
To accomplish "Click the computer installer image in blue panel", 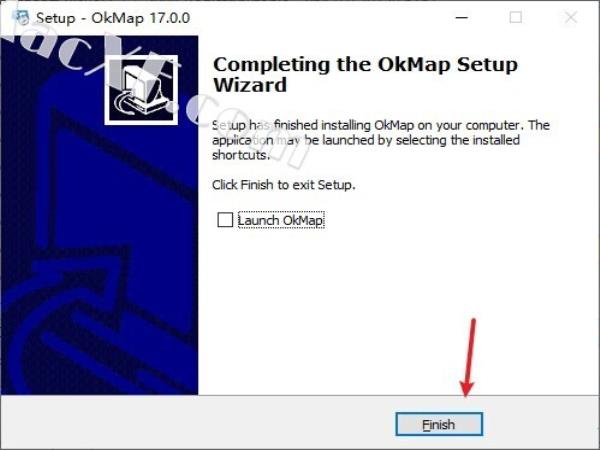I will pyautogui.click(x=141, y=90).
